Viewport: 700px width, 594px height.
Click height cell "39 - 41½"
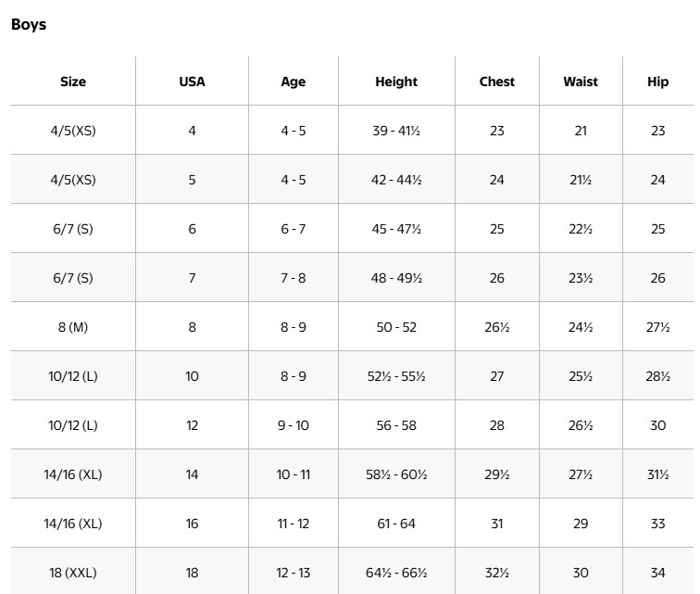tap(396, 131)
